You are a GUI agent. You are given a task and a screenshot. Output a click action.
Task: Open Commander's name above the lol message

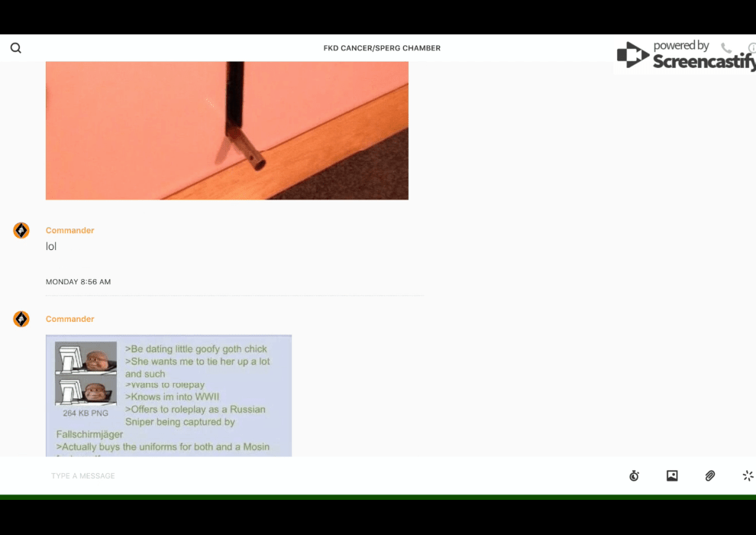(x=70, y=230)
